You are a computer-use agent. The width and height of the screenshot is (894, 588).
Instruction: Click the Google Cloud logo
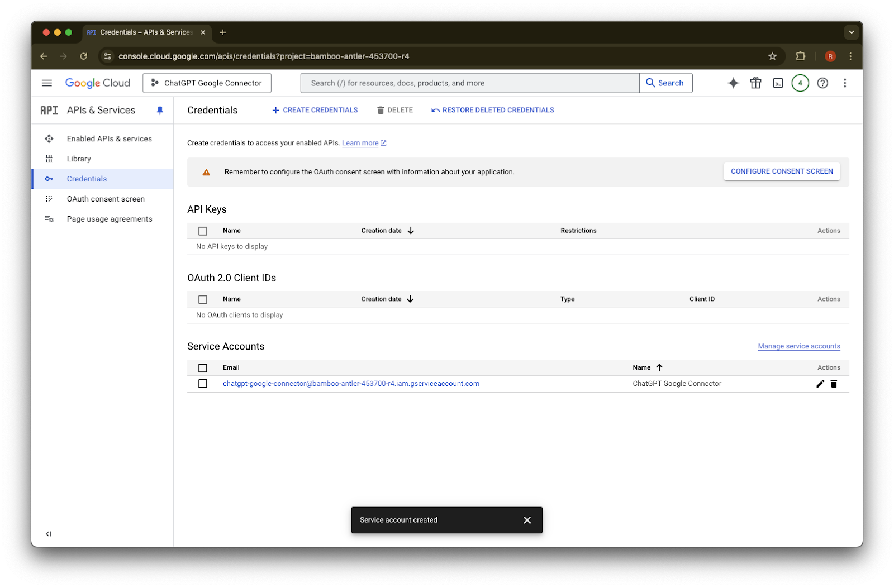pyautogui.click(x=98, y=83)
